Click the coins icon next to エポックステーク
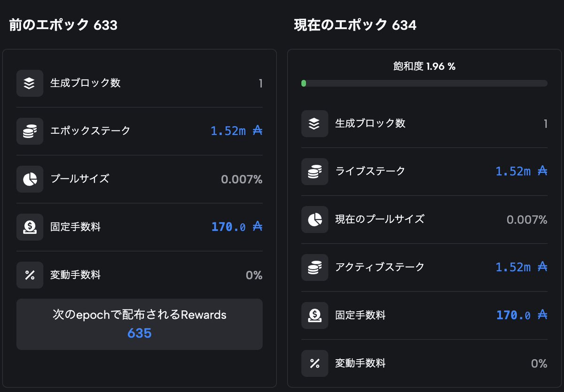Viewport: 564px width, 392px height. coord(30,131)
